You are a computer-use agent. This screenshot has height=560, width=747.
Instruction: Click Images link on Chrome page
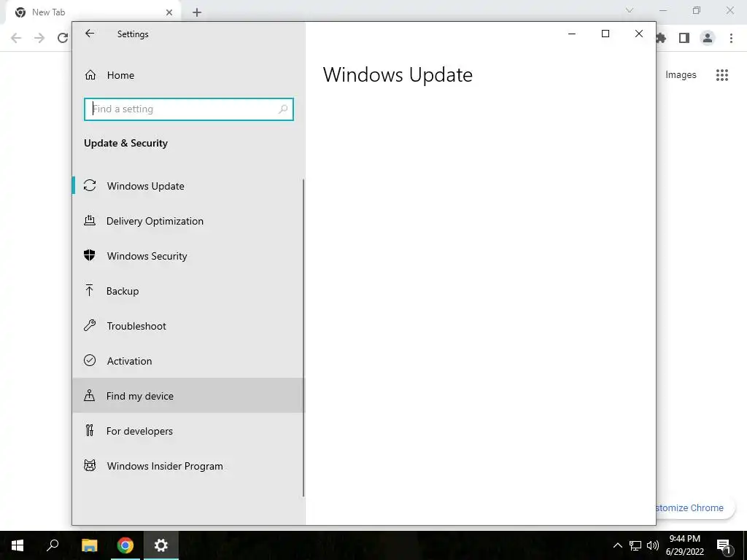pyautogui.click(x=681, y=75)
